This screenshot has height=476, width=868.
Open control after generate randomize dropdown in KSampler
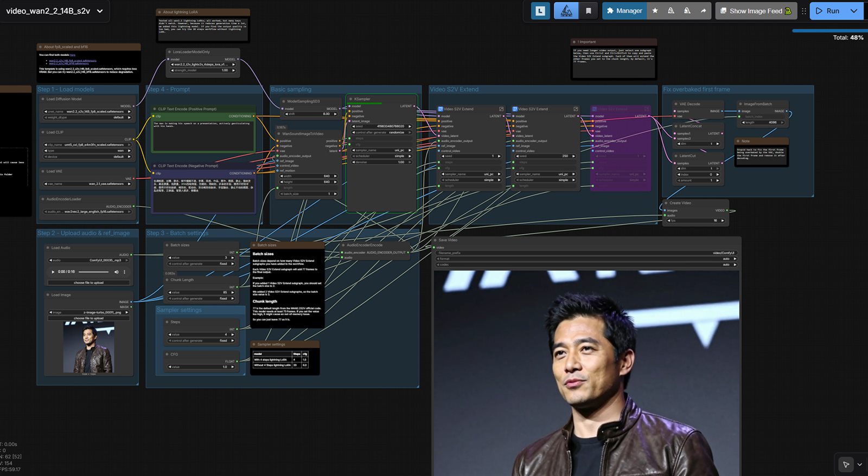[382, 132]
